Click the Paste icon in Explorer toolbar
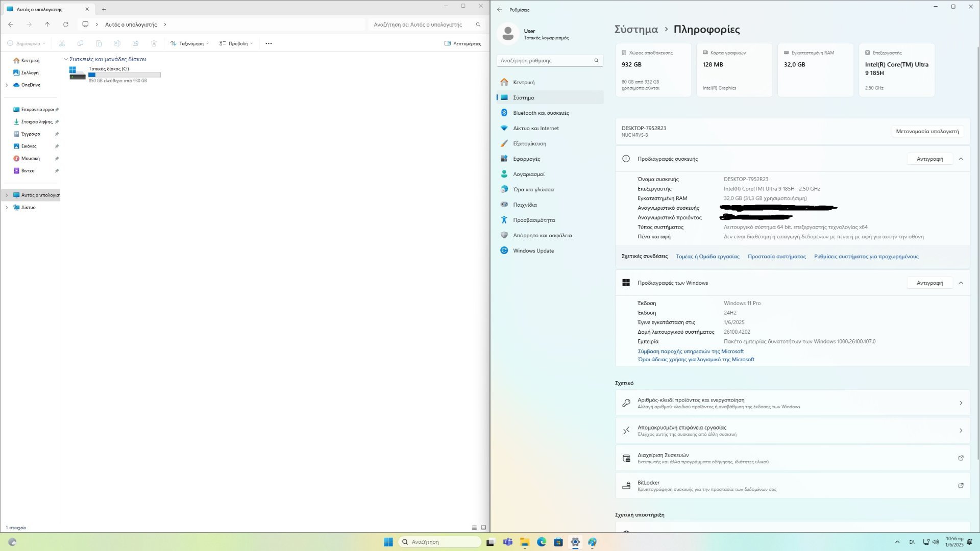Image resolution: width=980 pixels, height=551 pixels. [x=99, y=43]
